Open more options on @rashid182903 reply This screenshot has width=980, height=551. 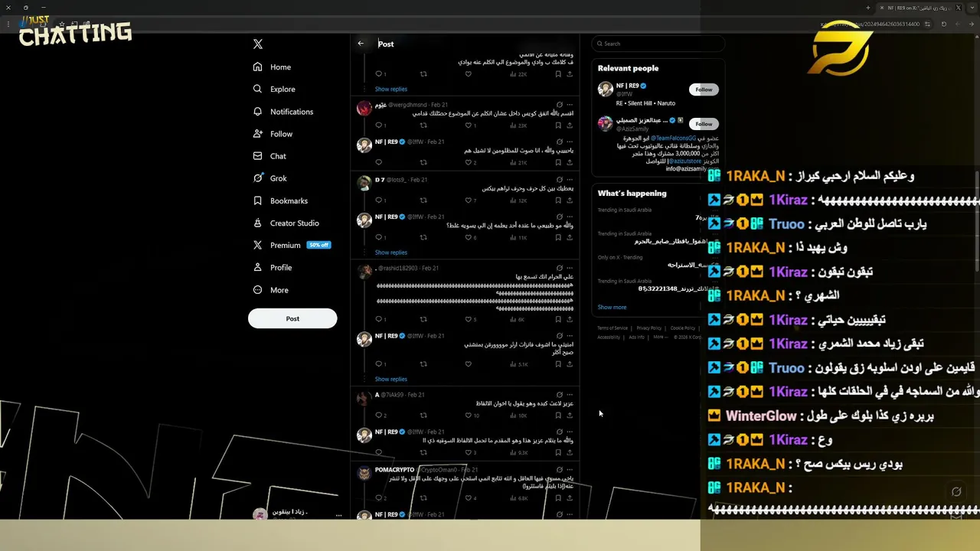coord(570,269)
